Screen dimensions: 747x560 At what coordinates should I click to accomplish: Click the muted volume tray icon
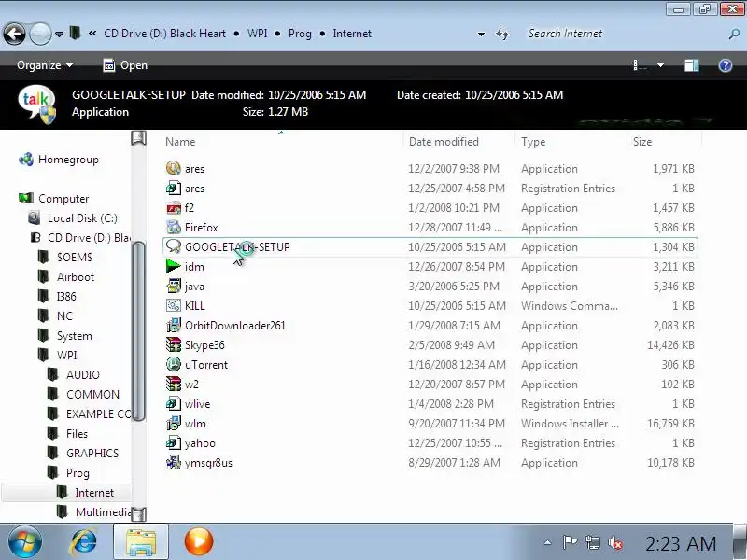coord(615,542)
